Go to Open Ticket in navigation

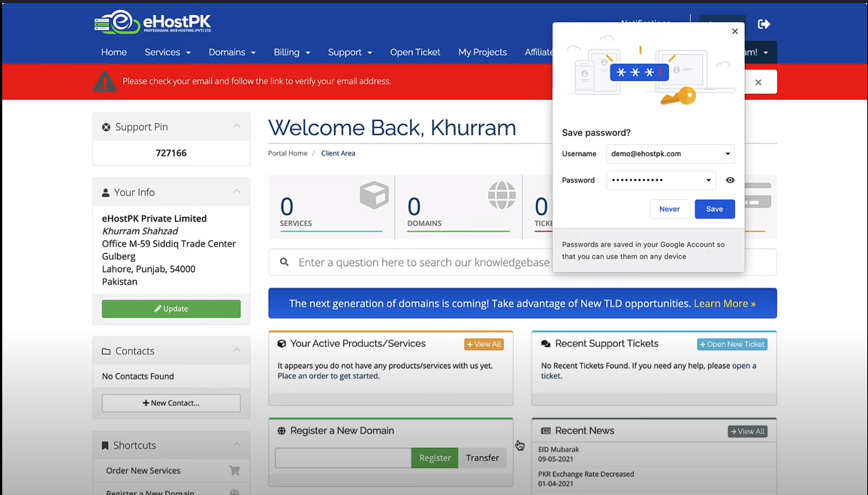coord(415,52)
